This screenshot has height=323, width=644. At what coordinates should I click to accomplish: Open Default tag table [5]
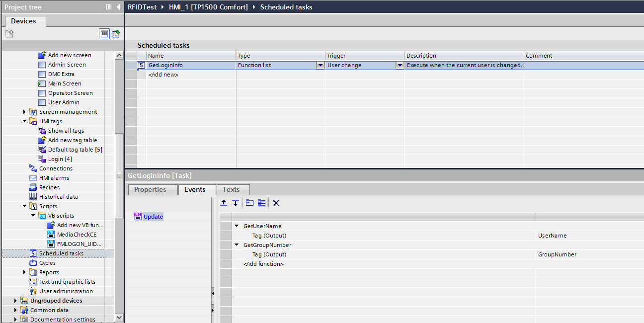pos(75,150)
